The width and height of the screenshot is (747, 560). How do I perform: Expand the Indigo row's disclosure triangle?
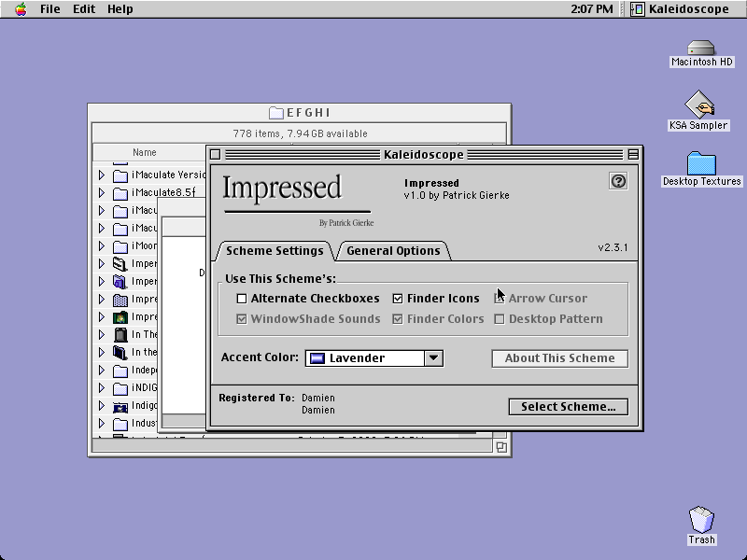[x=102, y=406]
